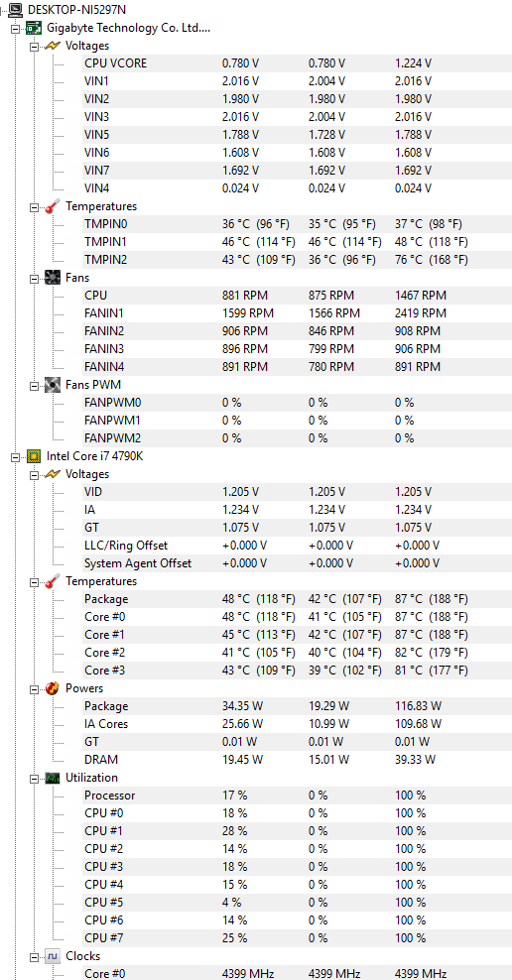Click the motherboard Temperatures thermometer icon
The height and width of the screenshot is (980, 512).
click(x=54, y=206)
